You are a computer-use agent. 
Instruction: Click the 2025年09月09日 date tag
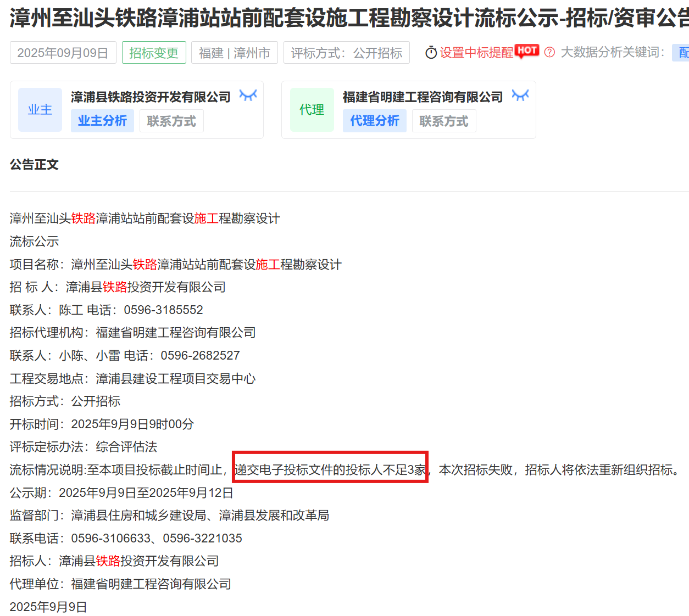pos(63,53)
